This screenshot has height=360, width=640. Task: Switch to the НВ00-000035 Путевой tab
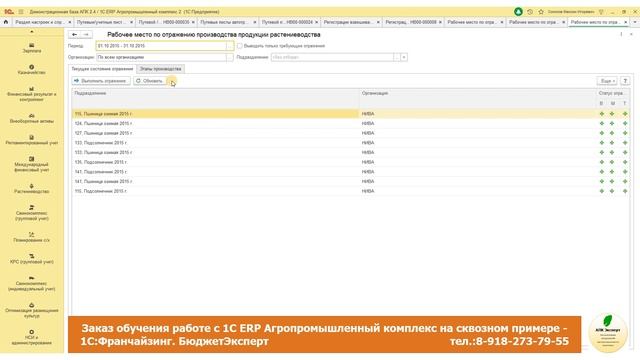click(164, 22)
